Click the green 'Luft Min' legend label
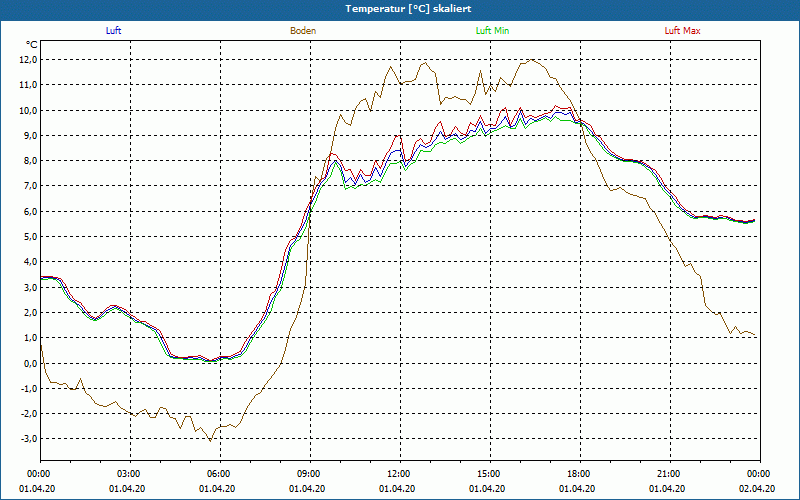800x500 pixels. point(492,31)
